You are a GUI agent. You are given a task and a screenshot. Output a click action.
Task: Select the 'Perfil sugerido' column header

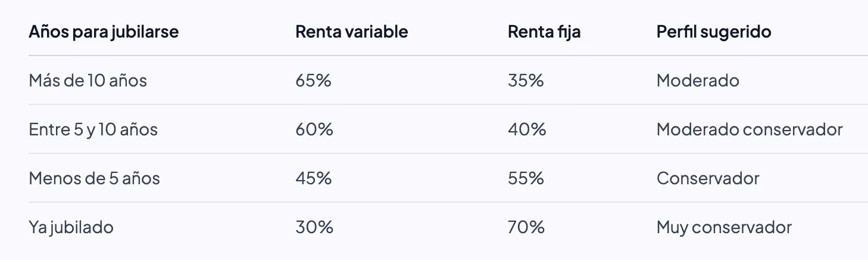coord(714,32)
